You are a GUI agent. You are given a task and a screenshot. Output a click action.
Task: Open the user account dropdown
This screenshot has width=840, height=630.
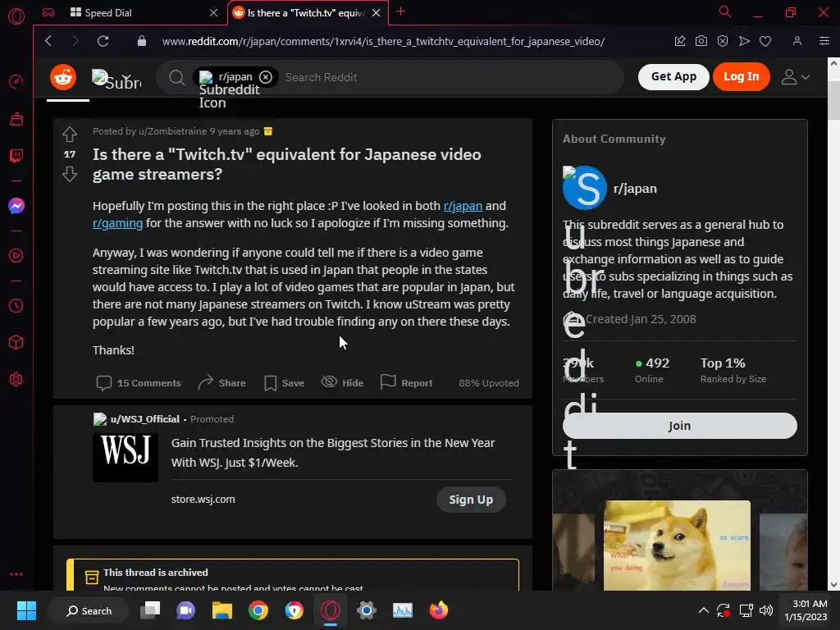point(795,77)
